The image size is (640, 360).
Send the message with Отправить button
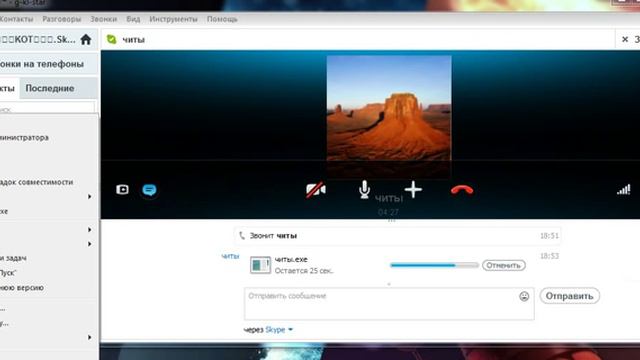point(569,296)
